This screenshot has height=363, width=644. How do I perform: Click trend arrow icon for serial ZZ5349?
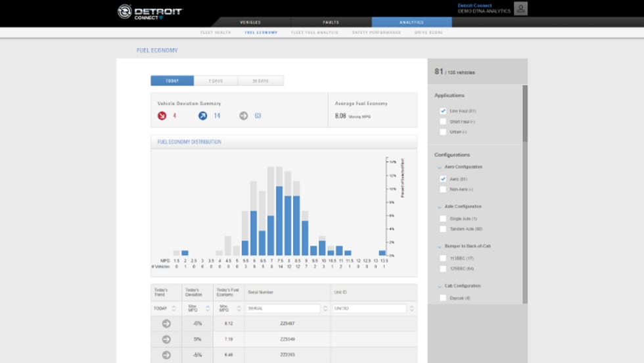point(166,339)
